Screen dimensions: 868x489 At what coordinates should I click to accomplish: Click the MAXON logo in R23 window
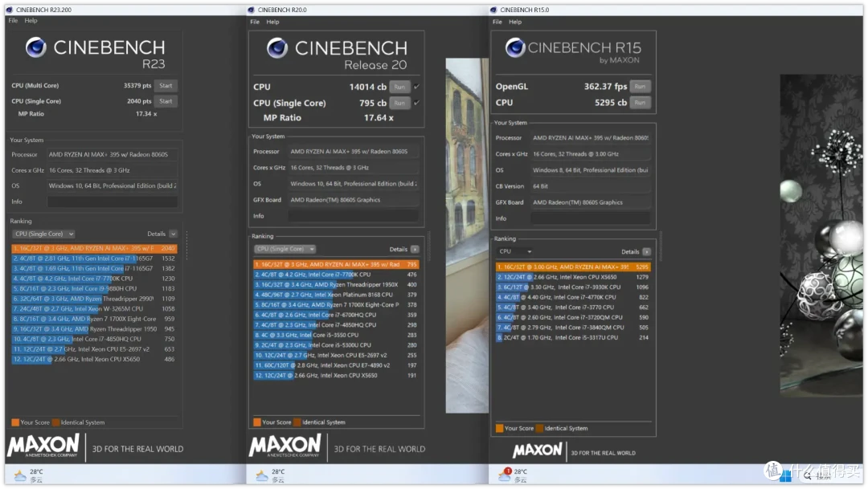(x=43, y=446)
